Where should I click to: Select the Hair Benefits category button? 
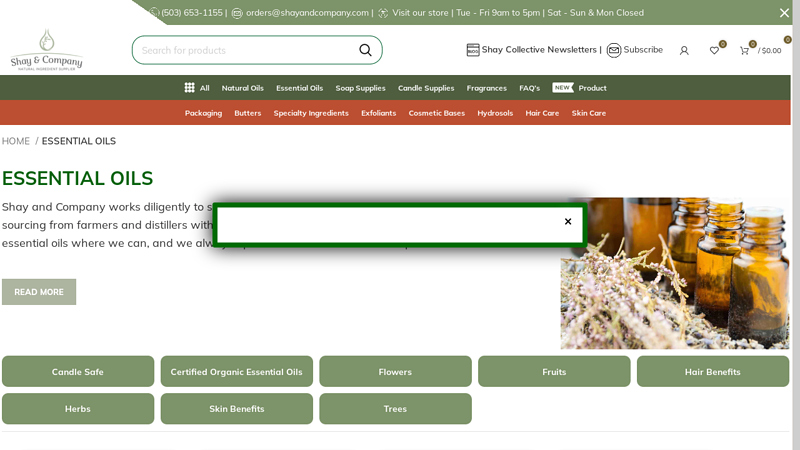point(713,371)
